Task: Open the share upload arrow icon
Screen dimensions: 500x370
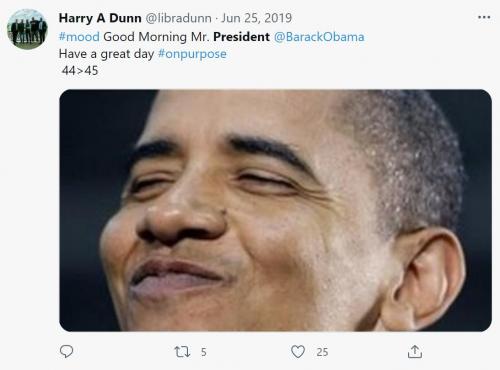Action: pyautogui.click(x=415, y=352)
